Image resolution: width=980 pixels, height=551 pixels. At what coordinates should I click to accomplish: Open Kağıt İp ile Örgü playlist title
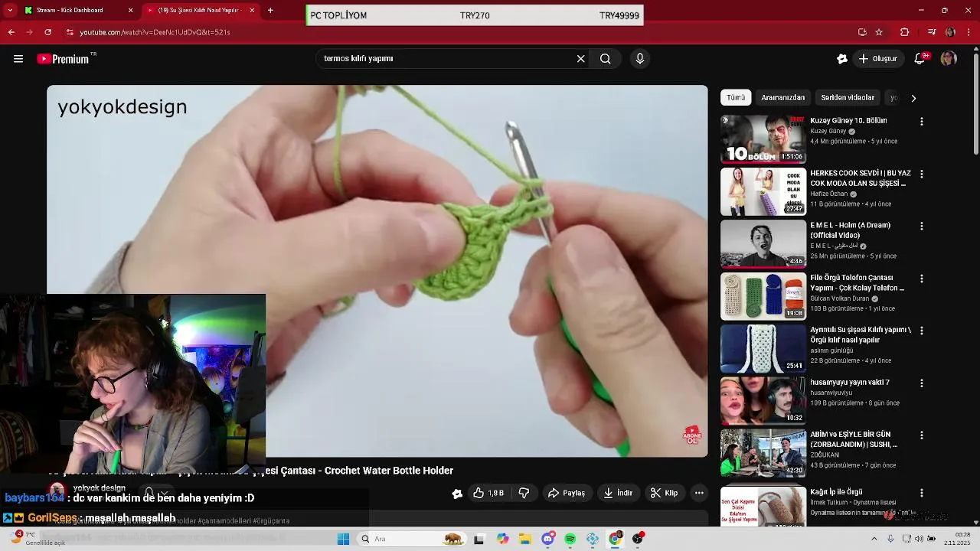(836, 492)
